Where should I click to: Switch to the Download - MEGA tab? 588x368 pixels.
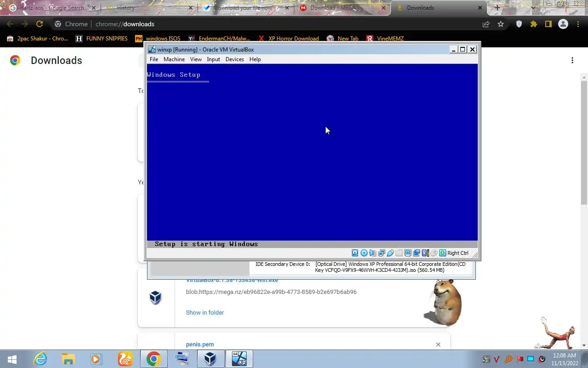pyautogui.click(x=342, y=8)
